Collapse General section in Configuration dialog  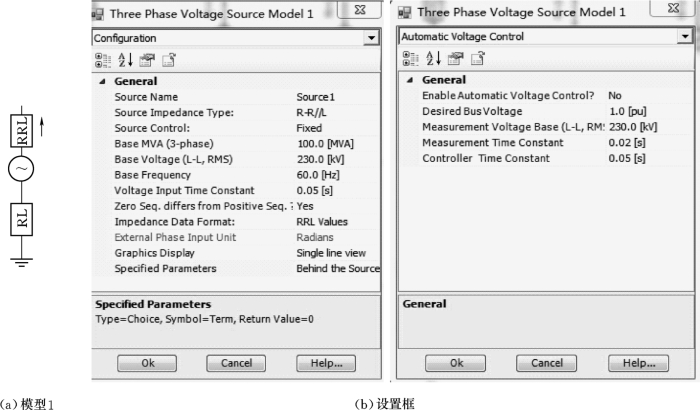click(x=102, y=81)
